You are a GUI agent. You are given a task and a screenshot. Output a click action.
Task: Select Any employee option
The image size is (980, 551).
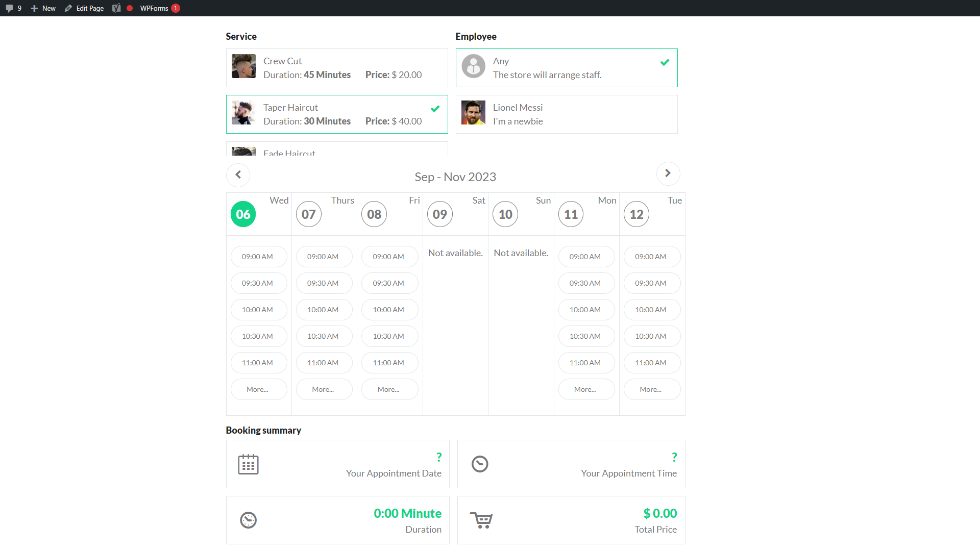tap(567, 68)
